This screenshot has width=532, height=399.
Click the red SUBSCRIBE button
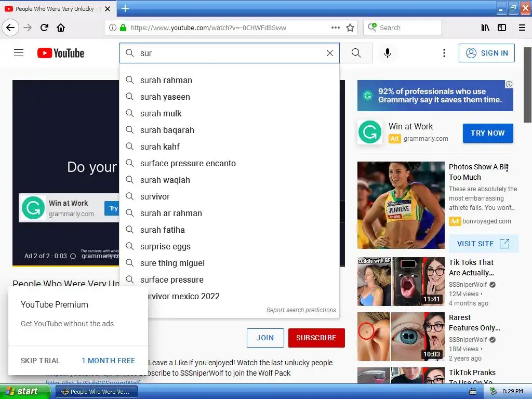[x=316, y=338]
